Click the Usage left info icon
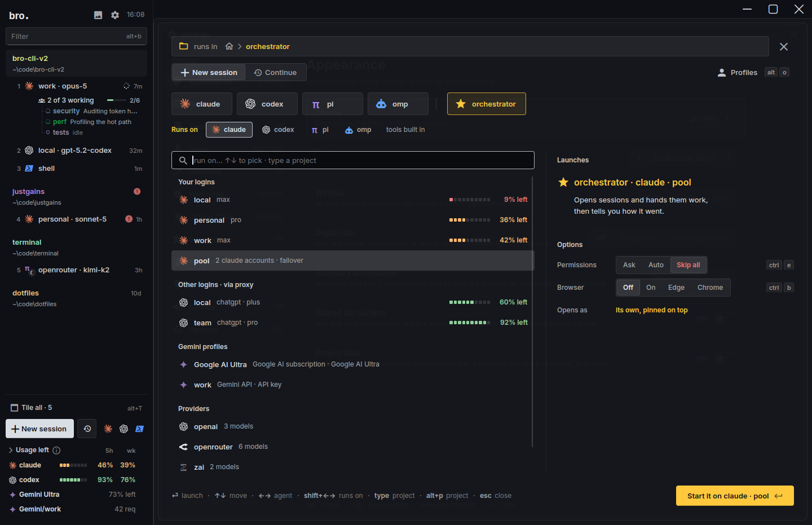The height and width of the screenshot is (525, 812). (x=56, y=450)
